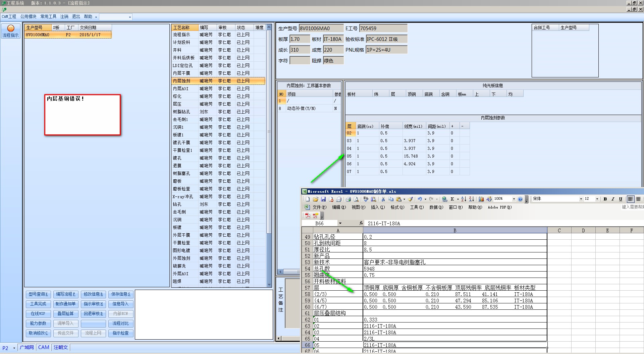Toggle bold formatting in Excel
Image resolution: width=644 pixels, height=354 pixels.
coord(605,199)
